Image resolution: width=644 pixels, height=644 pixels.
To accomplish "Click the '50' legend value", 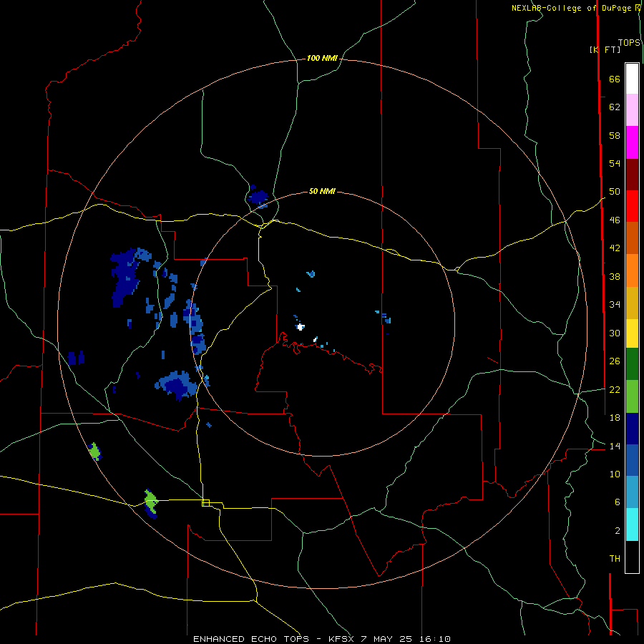I will (x=615, y=191).
